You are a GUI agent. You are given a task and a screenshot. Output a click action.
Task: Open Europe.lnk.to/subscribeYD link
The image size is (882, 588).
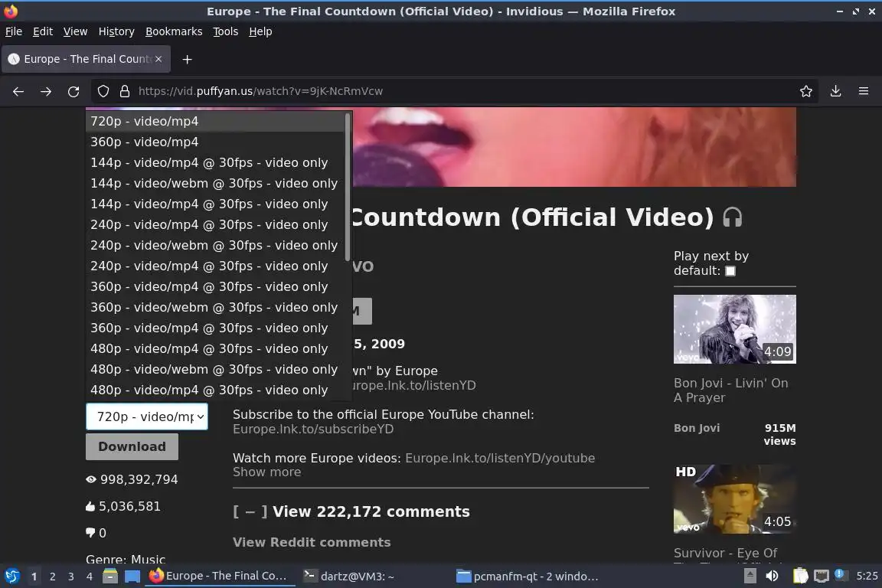coord(313,430)
